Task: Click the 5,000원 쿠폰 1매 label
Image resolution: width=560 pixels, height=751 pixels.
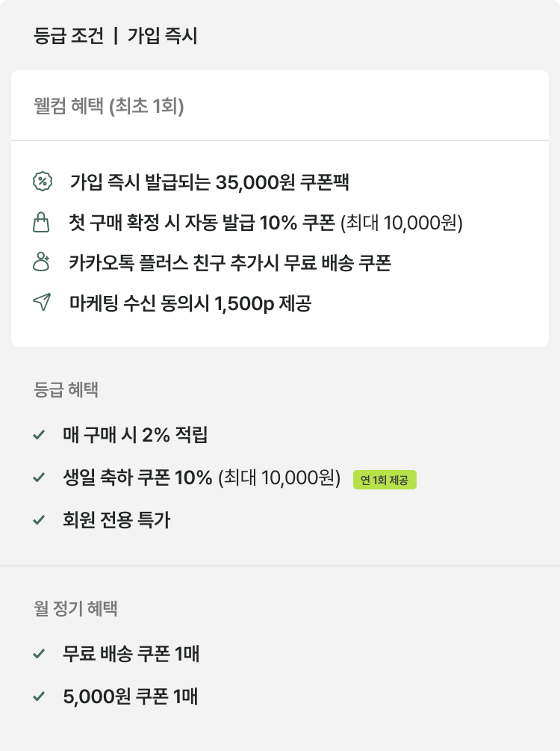Action: click(x=131, y=697)
